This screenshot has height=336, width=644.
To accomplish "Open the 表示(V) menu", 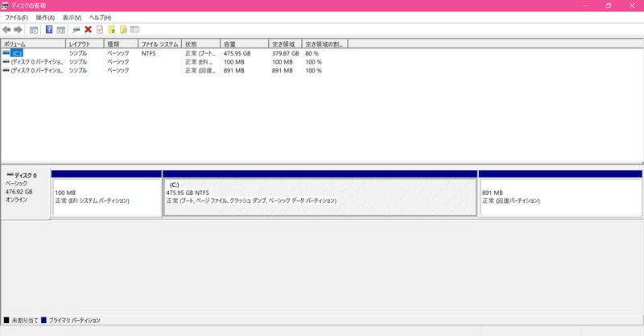I will point(72,18).
